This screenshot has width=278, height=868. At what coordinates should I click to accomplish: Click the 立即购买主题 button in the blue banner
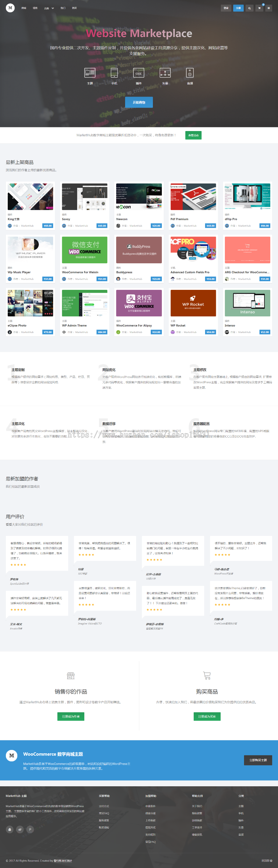pyautogui.click(x=258, y=760)
